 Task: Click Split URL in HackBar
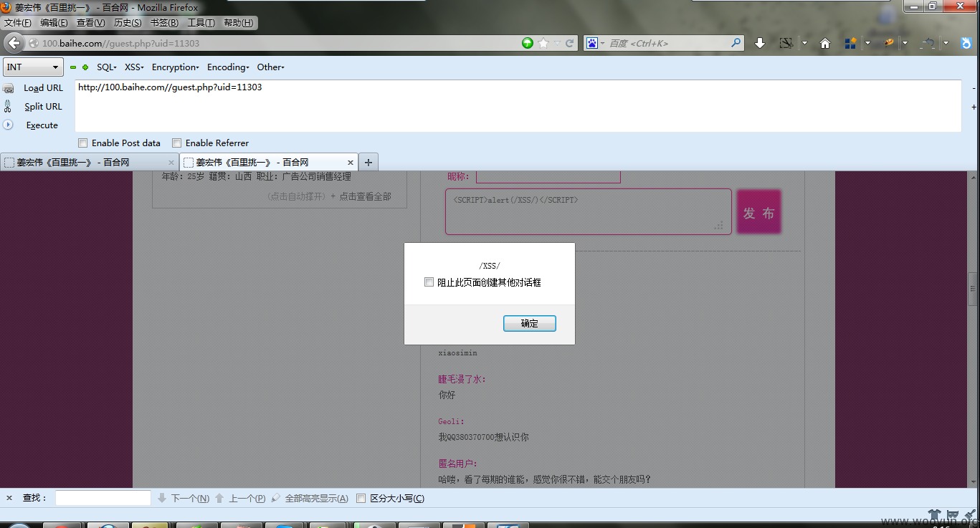point(43,107)
